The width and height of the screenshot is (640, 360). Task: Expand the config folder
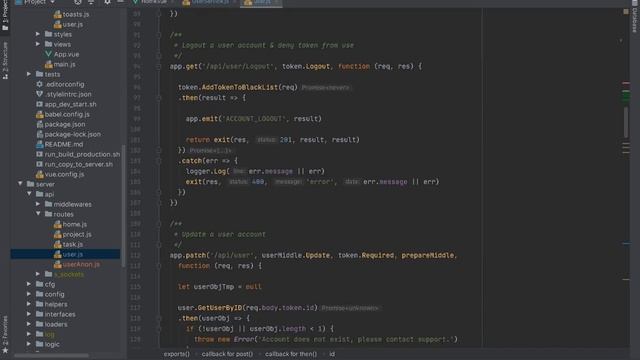pos(29,294)
